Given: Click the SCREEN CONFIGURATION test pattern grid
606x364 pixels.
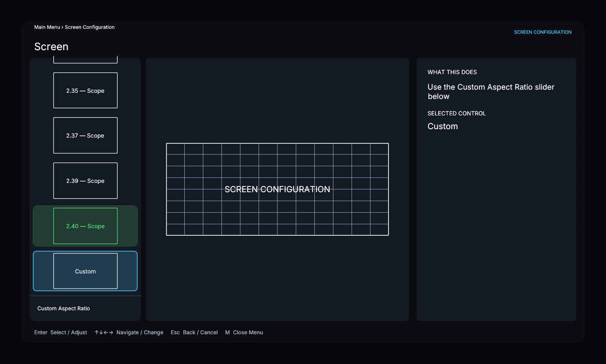Looking at the screenshot, I should [277, 189].
